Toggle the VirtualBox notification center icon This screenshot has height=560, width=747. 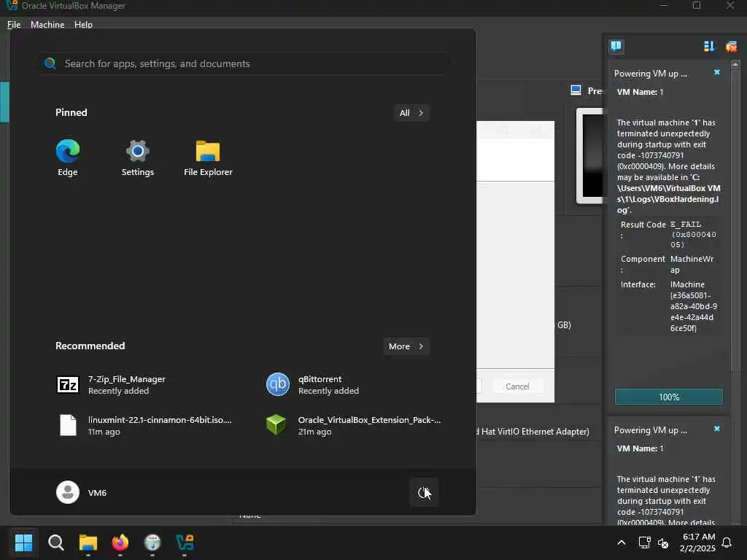tap(616, 46)
